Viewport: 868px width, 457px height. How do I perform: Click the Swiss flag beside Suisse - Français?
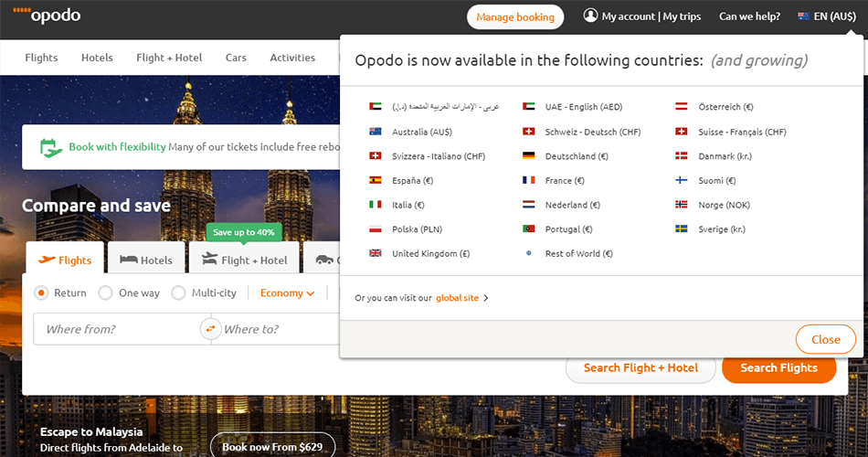682,132
